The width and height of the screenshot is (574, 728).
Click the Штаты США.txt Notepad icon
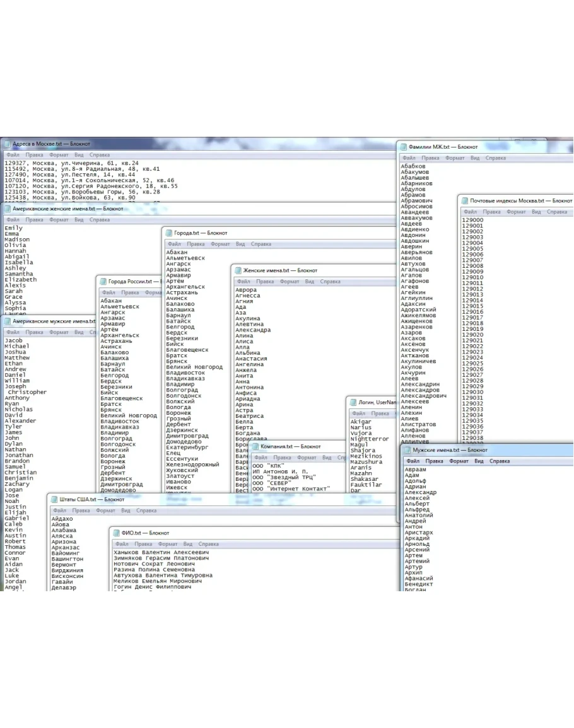click(54, 499)
